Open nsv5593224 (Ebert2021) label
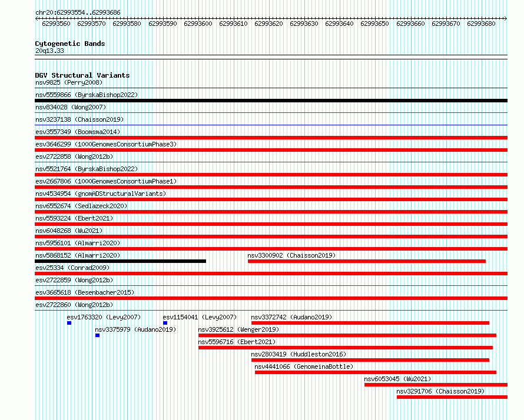Screen dimensions: 524x420 click(x=74, y=218)
